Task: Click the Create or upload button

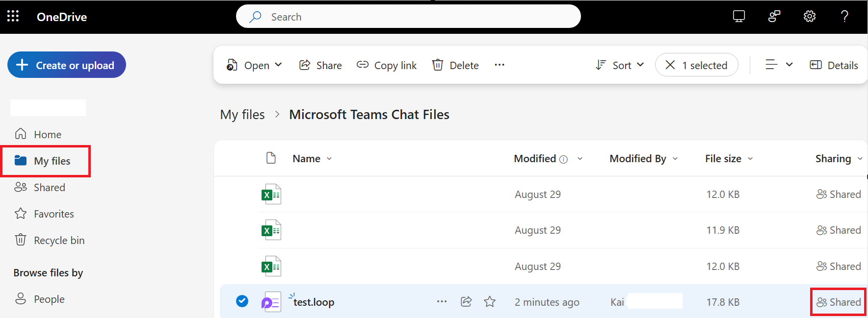Action: (67, 65)
